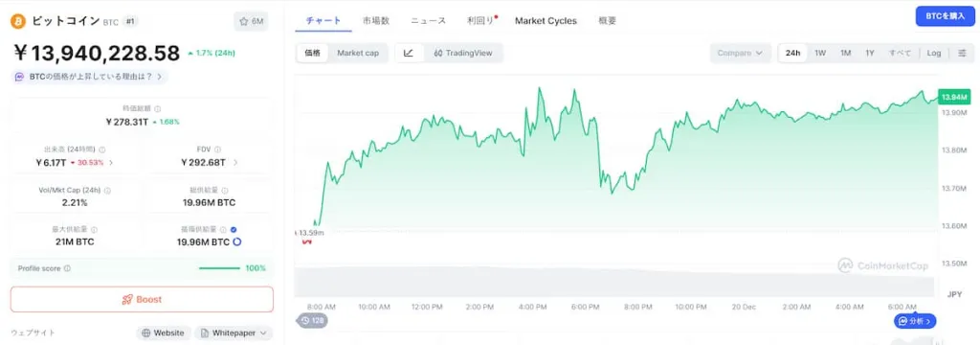Click the info icon beside Profile score

point(68,268)
